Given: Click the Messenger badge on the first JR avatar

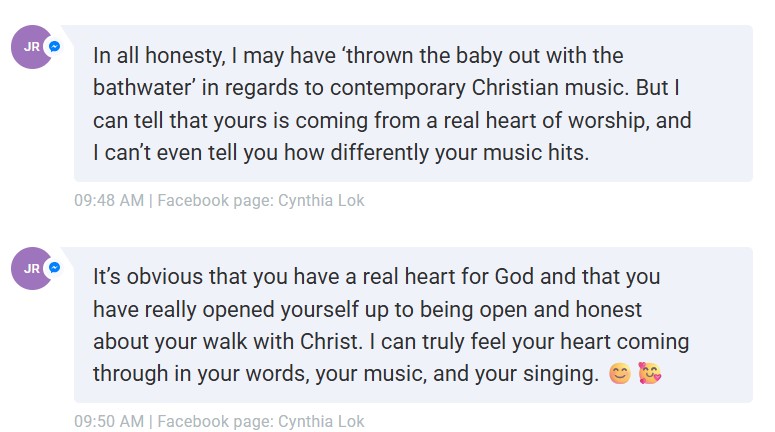Looking at the screenshot, I should [x=54, y=46].
